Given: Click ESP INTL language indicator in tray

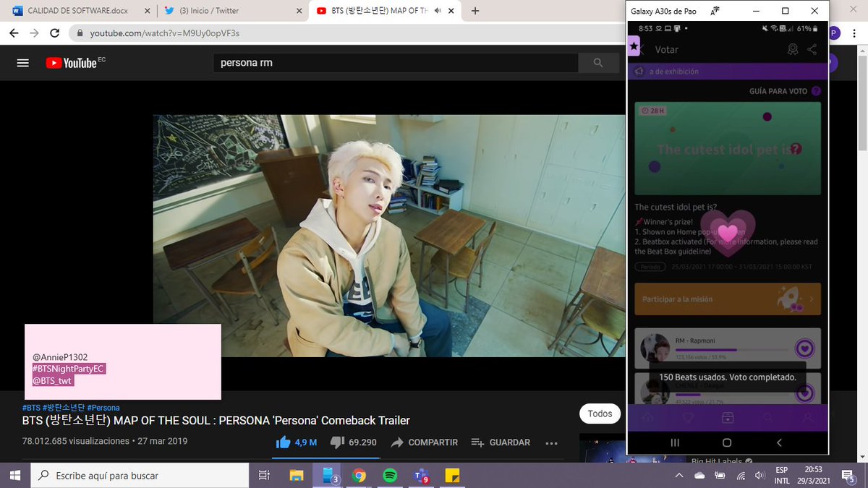Looking at the screenshot, I should (x=781, y=476).
